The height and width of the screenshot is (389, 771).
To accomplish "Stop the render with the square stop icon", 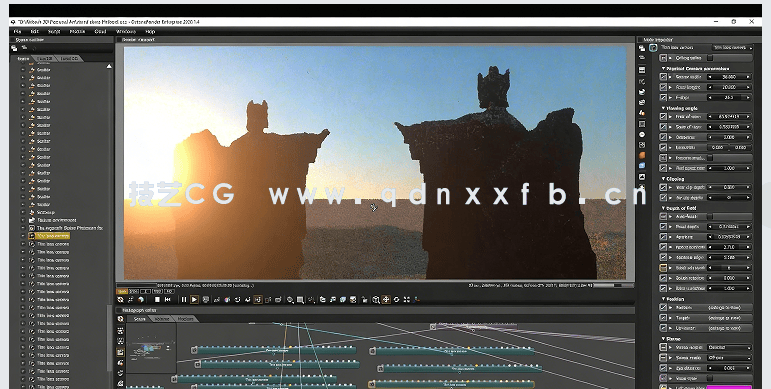I will [x=157, y=299].
